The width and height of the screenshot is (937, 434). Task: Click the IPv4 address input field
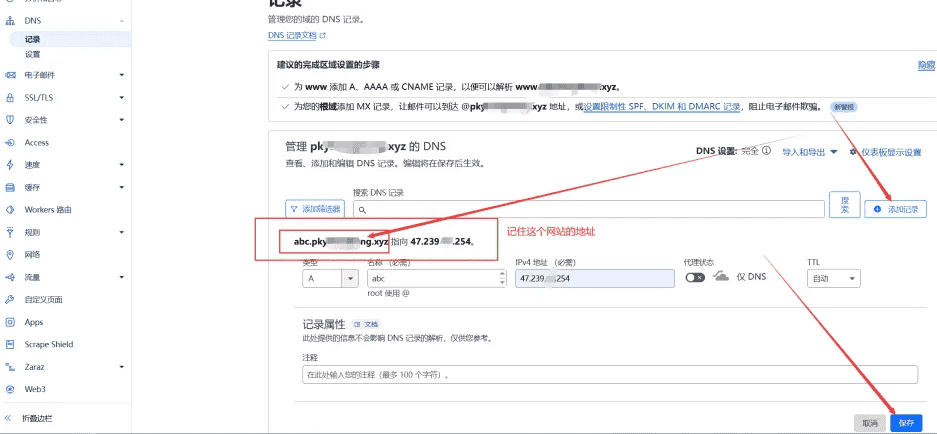595,279
